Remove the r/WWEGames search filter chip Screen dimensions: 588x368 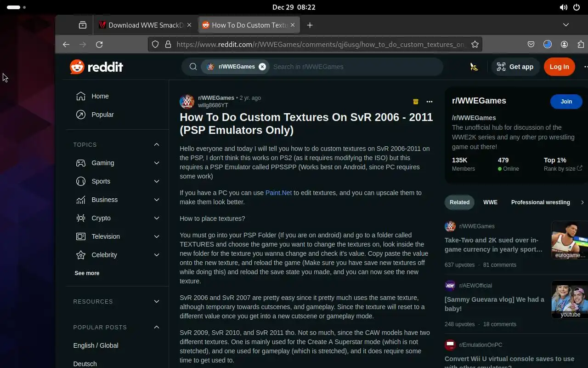pos(262,67)
